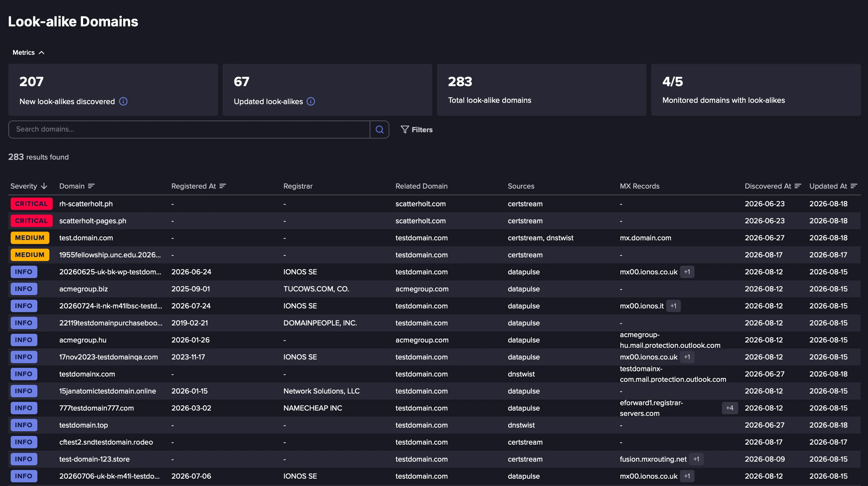Image resolution: width=868 pixels, height=486 pixels.
Task: Click the Filters funnel icon
Action: (405, 130)
